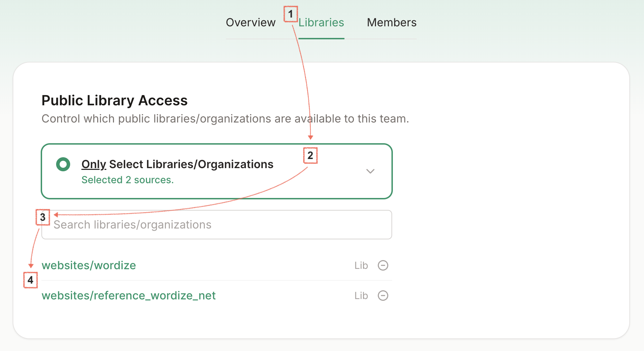Click the green radio indicator icon
Image resolution: width=644 pixels, height=351 pixels.
pos(63,164)
